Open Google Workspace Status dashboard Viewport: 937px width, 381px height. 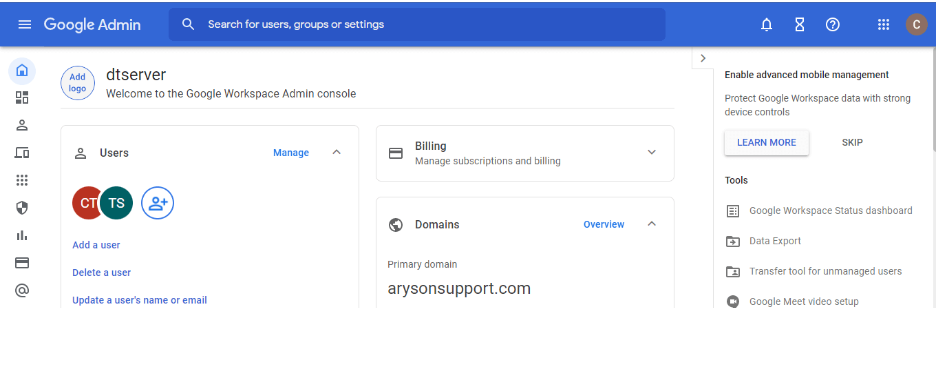(831, 210)
